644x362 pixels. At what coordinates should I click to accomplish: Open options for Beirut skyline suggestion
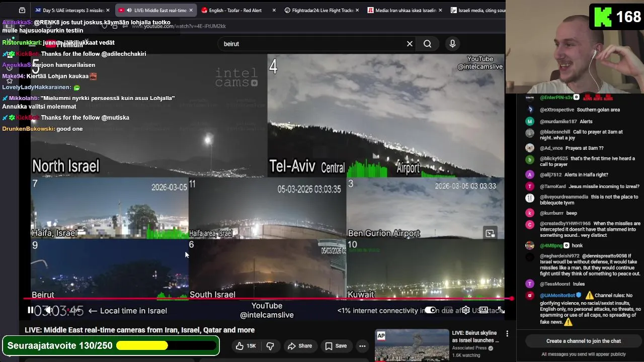[507, 334]
